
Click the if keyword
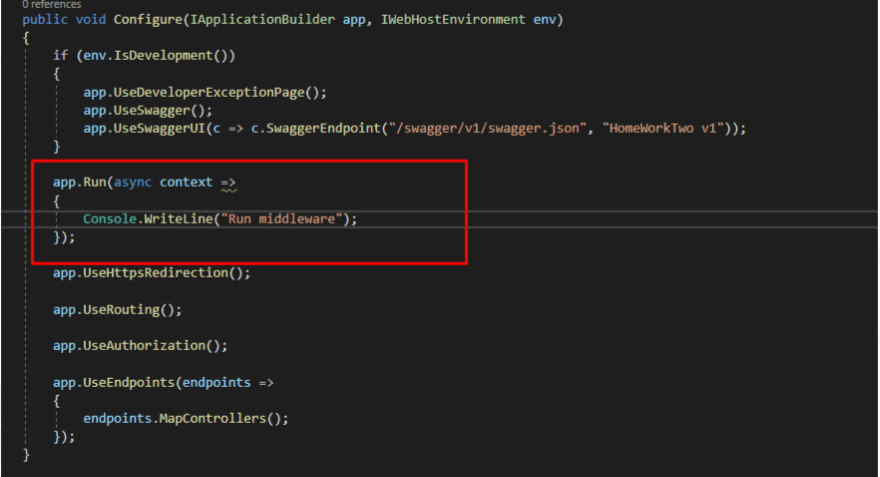[60, 56]
